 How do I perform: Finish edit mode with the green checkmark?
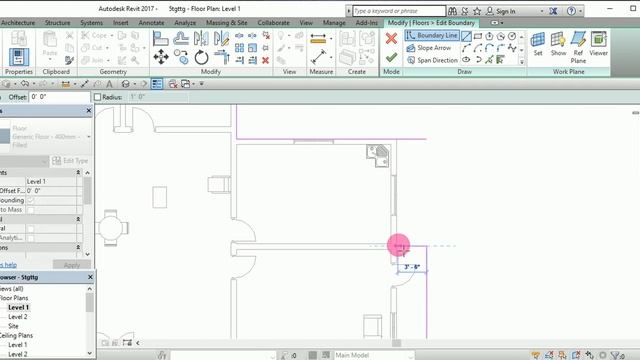point(391,57)
